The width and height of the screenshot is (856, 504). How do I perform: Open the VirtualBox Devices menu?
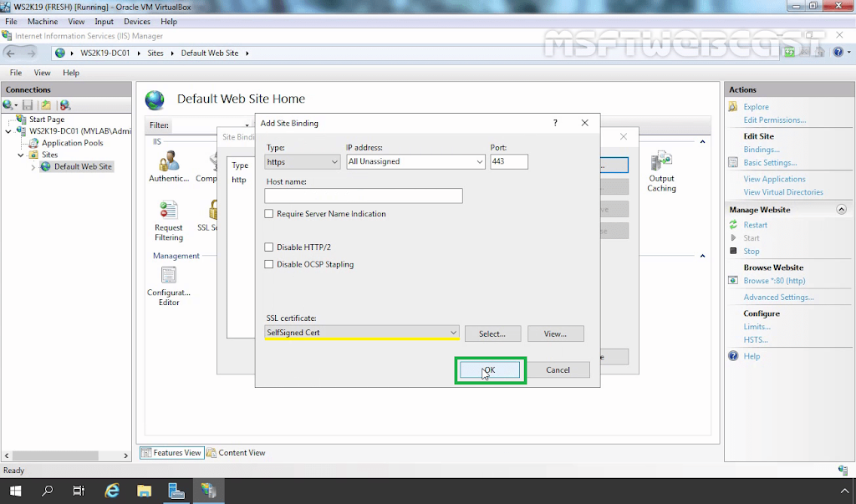click(x=137, y=21)
